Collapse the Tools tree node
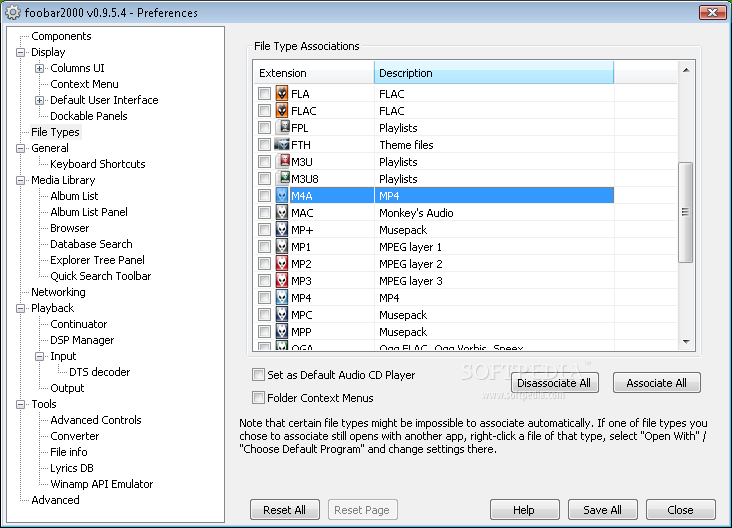 click(21, 404)
